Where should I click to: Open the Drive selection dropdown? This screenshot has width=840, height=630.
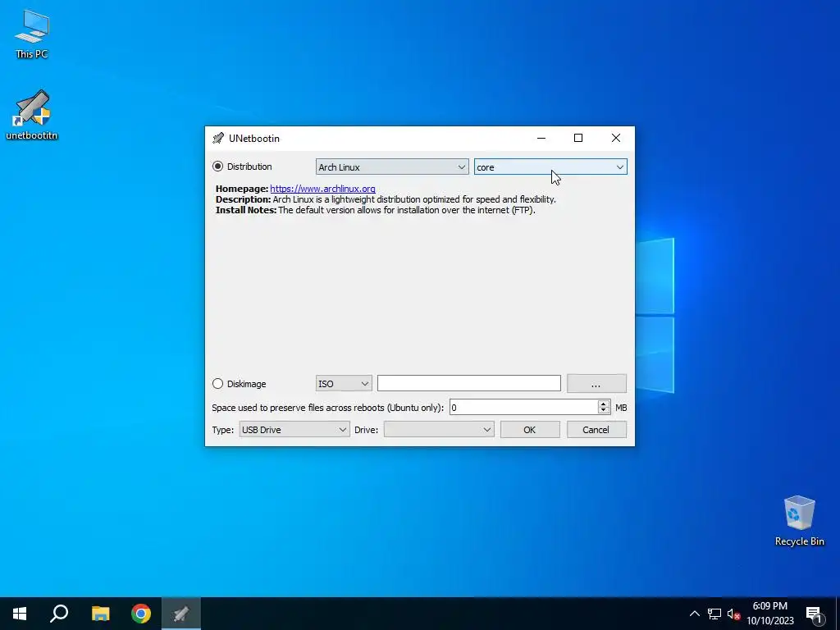point(439,430)
